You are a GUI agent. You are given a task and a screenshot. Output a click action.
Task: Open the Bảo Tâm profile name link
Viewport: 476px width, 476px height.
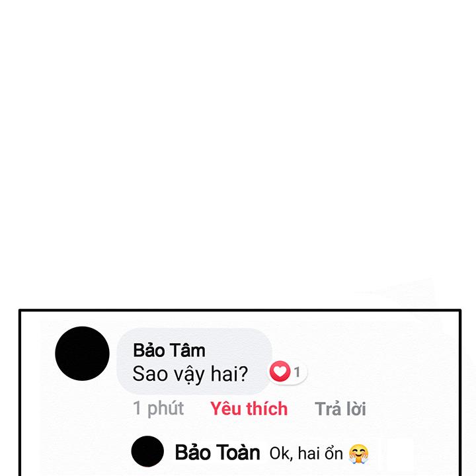(169, 350)
